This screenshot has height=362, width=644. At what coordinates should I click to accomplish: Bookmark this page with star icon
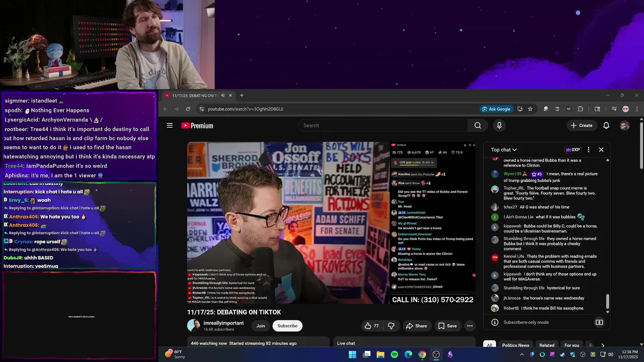530,109
